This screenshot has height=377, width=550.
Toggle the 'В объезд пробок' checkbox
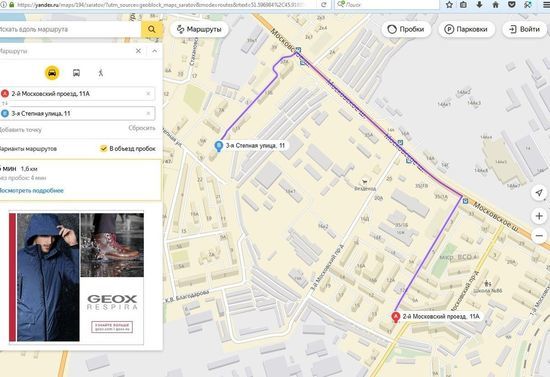point(103,149)
